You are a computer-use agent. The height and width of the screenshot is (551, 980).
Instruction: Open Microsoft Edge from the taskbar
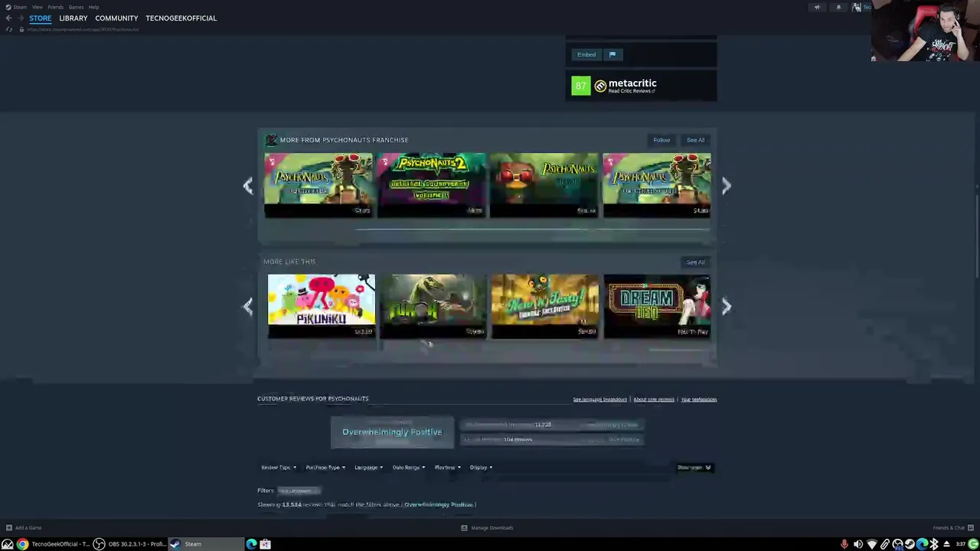[251, 544]
